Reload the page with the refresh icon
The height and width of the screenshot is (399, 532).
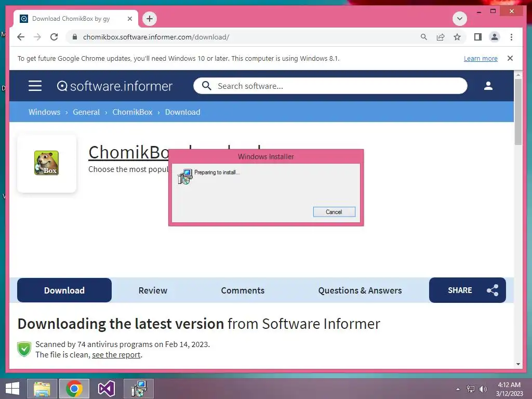(x=54, y=37)
